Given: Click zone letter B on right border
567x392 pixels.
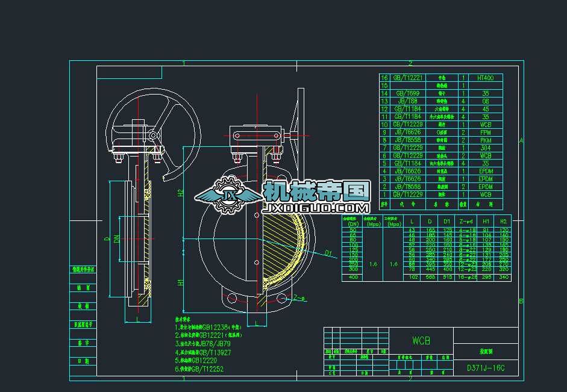Looking at the screenshot, I should pyautogui.click(x=521, y=301).
